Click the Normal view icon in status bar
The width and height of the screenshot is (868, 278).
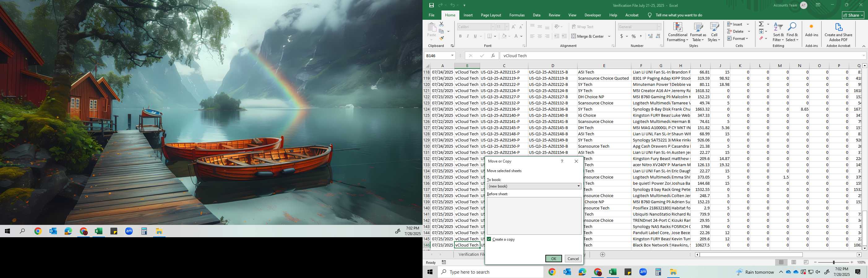[781, 262]
